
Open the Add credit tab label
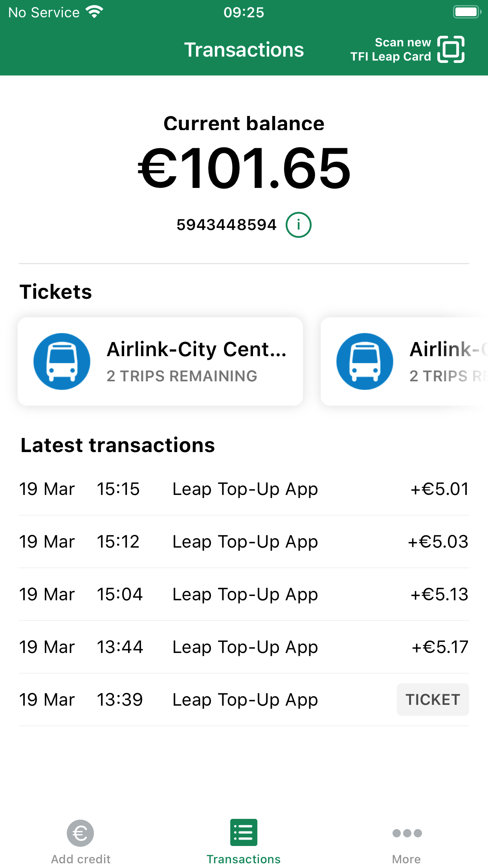(81, 859)
